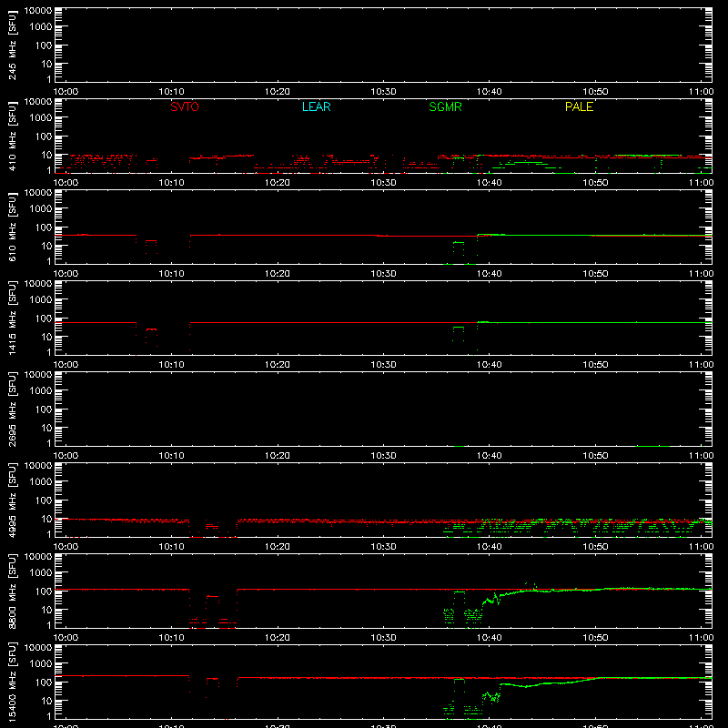Click 11:00 tick under the 4995 MHz panel
The width and height of the screenshot is (728, 728).
coord(701,547)
